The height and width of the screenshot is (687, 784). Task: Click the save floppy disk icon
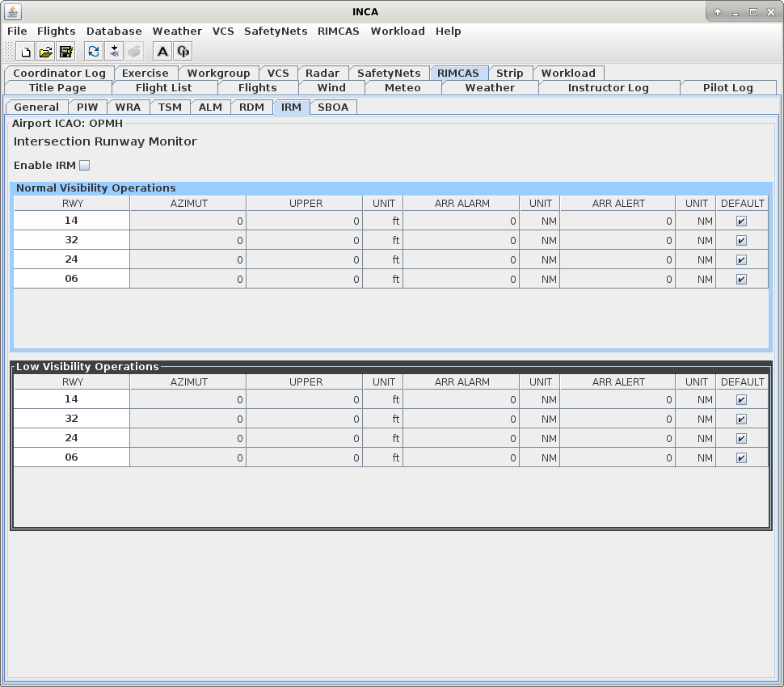click(x=66, y=52)
